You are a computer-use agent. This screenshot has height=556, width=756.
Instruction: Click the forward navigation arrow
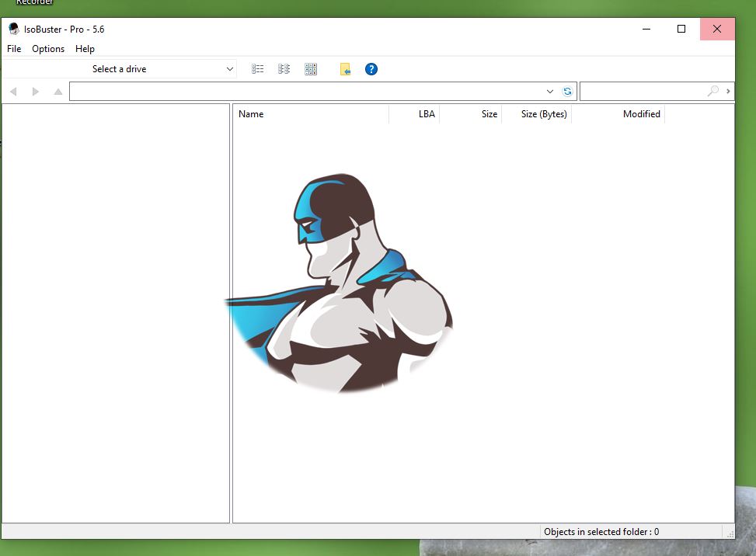pos(36,92)
